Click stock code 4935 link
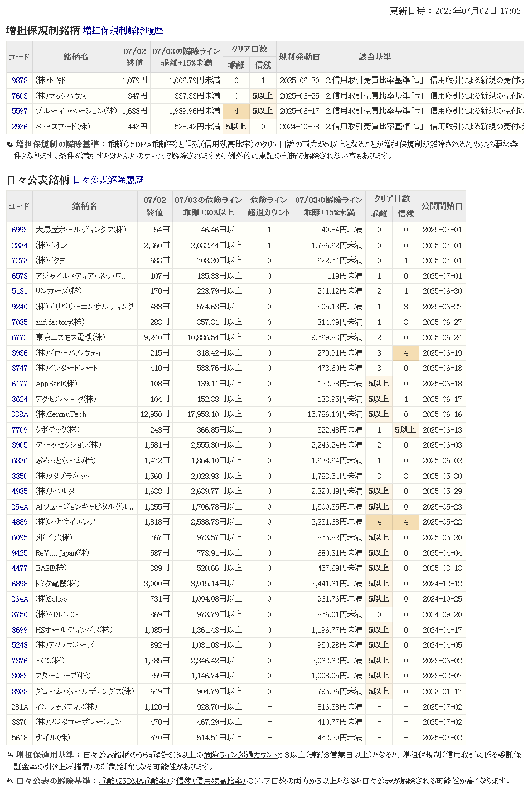 pos(20,491)
